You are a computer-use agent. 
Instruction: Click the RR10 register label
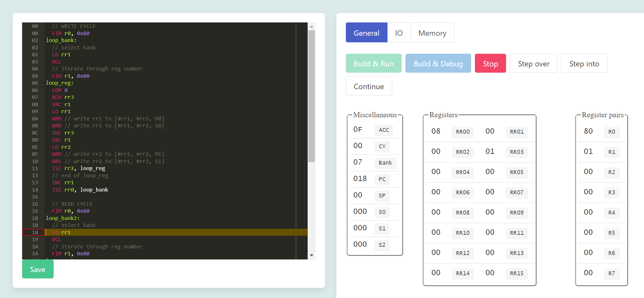point(463,233)
